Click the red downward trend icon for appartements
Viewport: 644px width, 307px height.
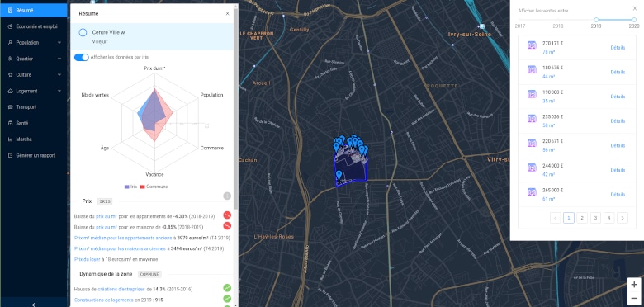pos(227,215)
